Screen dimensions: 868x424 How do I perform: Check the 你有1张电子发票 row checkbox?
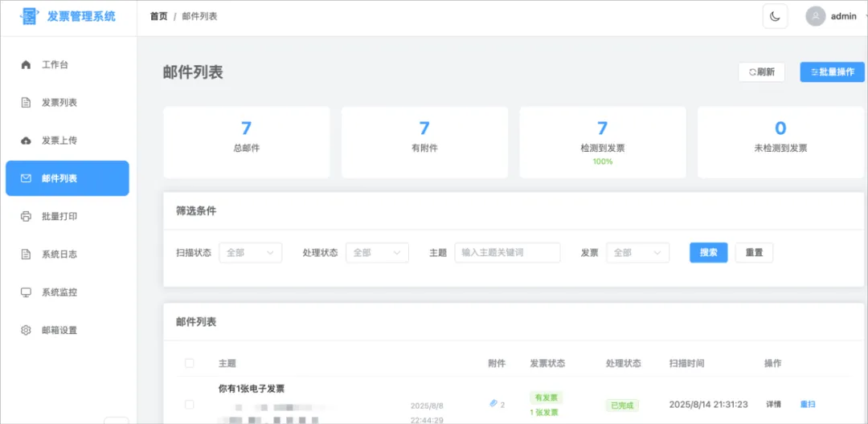pos(190,405)
